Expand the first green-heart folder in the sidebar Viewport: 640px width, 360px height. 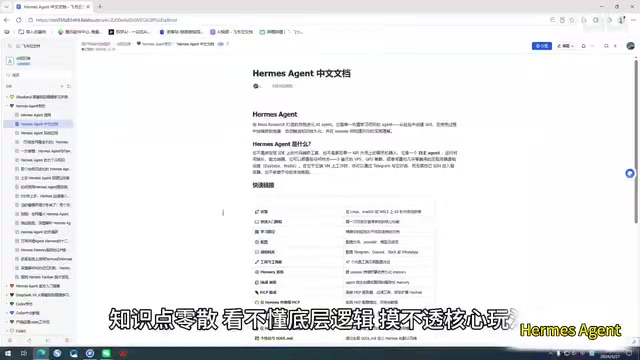point(7,97)
